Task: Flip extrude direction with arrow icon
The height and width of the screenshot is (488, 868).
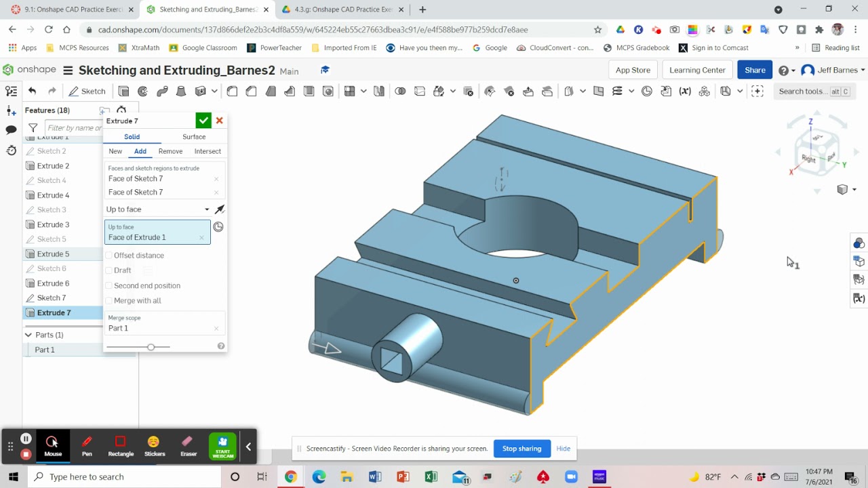Action: (219, 209)
